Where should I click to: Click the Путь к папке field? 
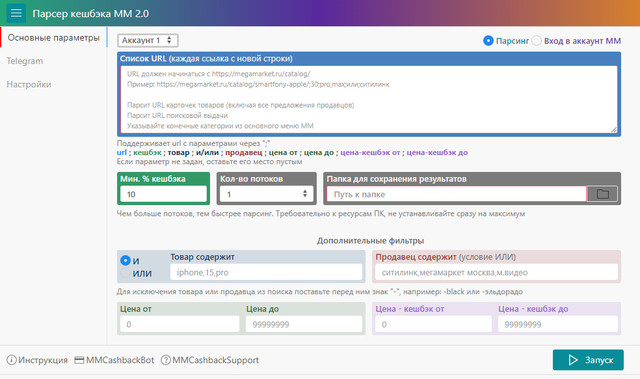click(x=456, y=194)
